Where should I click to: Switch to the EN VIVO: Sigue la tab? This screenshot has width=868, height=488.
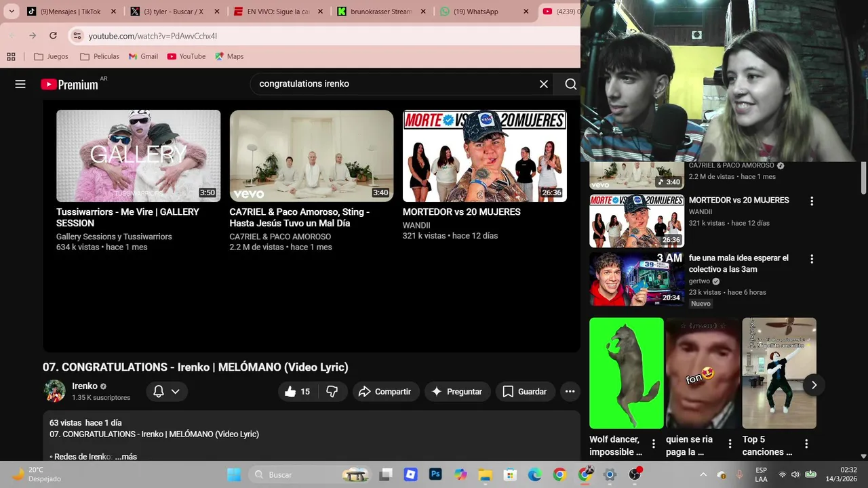(277, 12)
